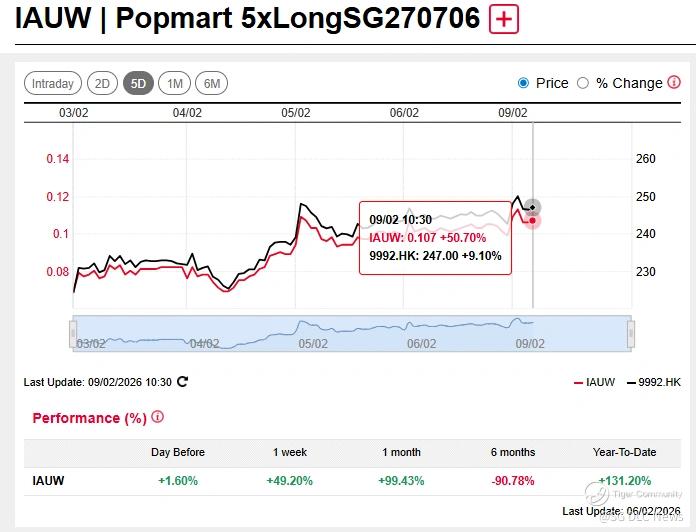Screen dimensions: 696x532
Task: Toggle the 9992.HK series in legend
Action: click(653, 382)
